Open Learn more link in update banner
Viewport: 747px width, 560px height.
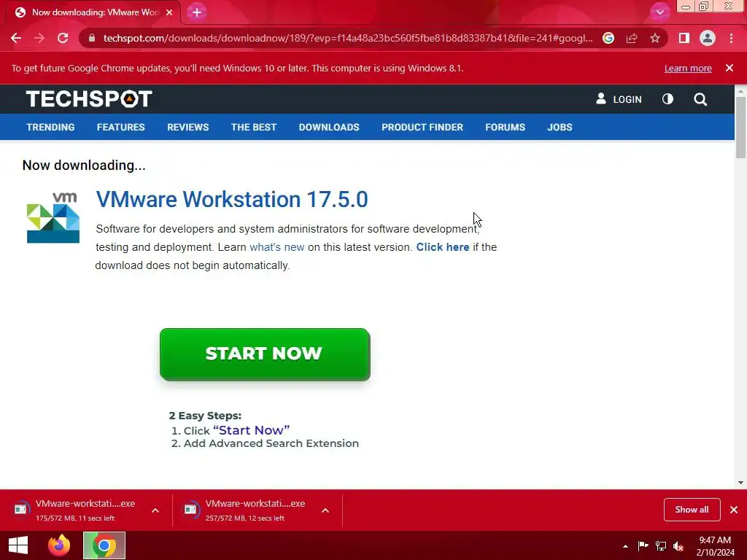688,68
